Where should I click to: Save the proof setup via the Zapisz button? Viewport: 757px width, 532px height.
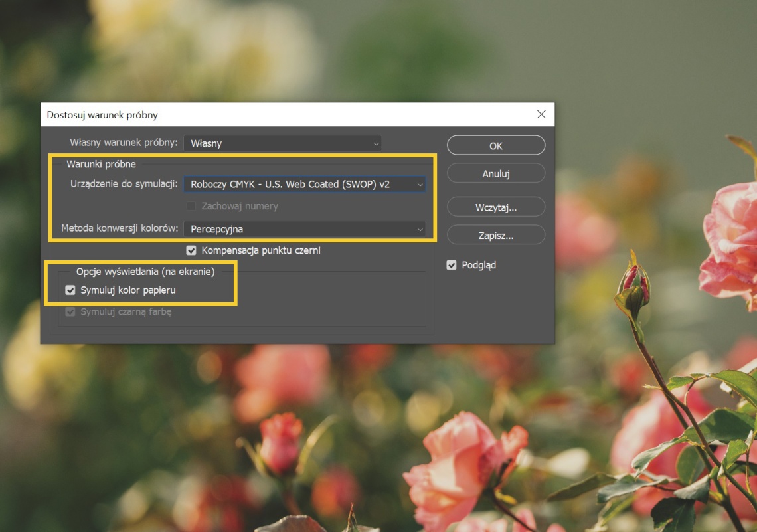(496, 235)
